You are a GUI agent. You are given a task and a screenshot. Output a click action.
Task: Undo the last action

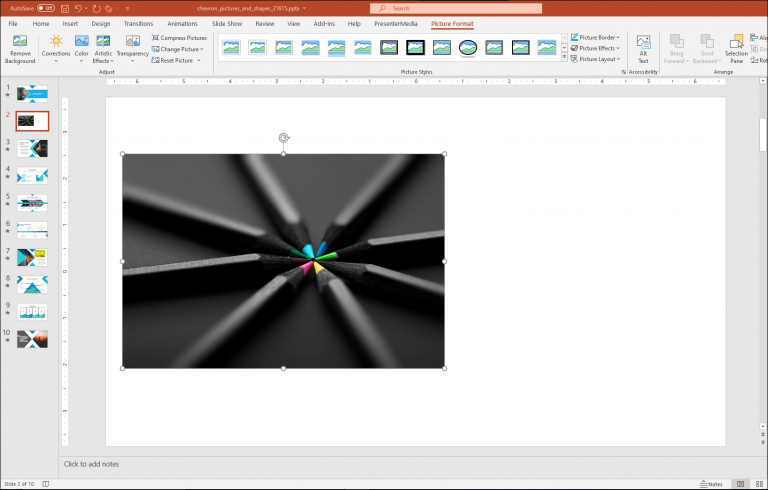(78, 8)
